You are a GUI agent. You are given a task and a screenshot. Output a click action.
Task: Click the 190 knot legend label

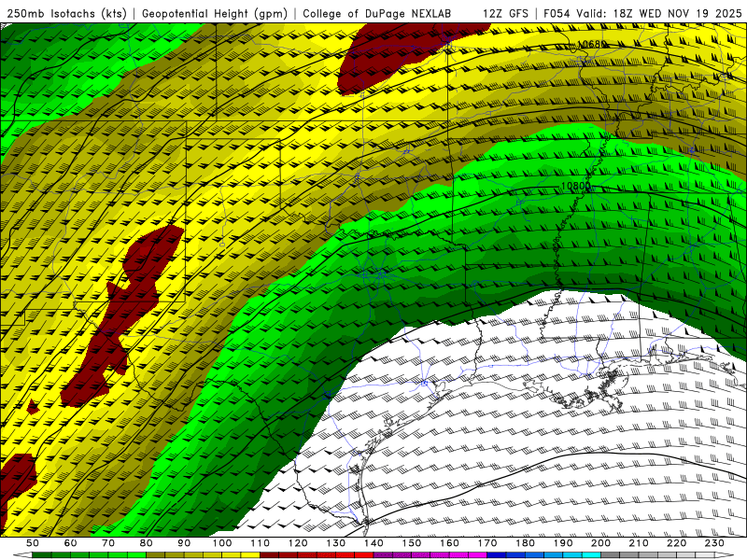(563, 543)
